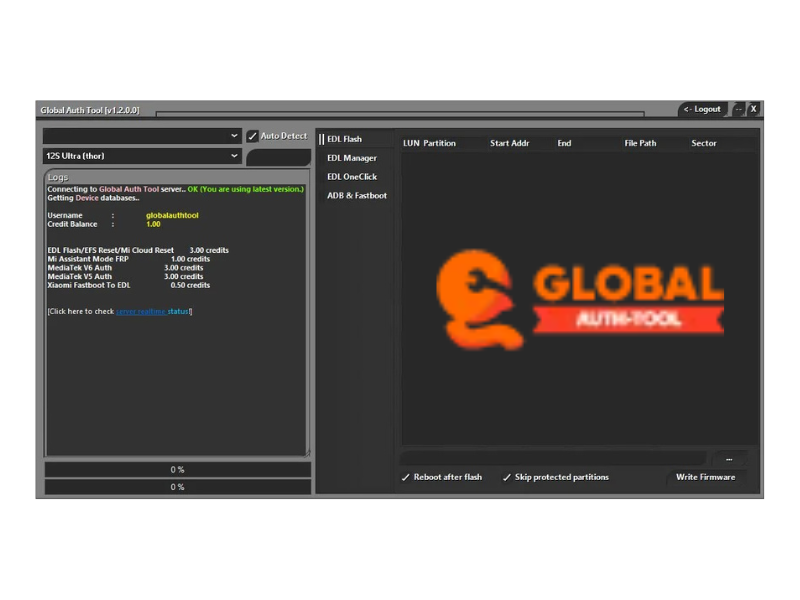Close the Global Auth Tool window
Screen dimensions: 800x600
[753, 109]
